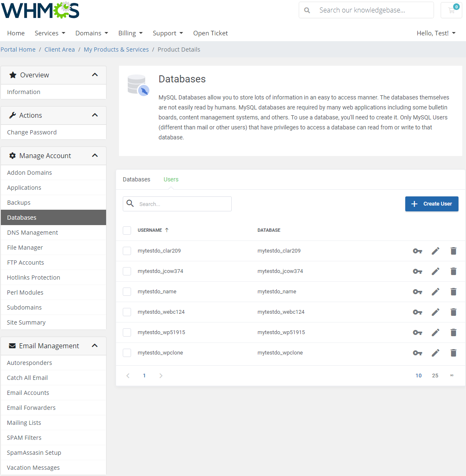
Task: Delete user mytestdo_clar209 with trash icon
Action: tap(453, 251)
